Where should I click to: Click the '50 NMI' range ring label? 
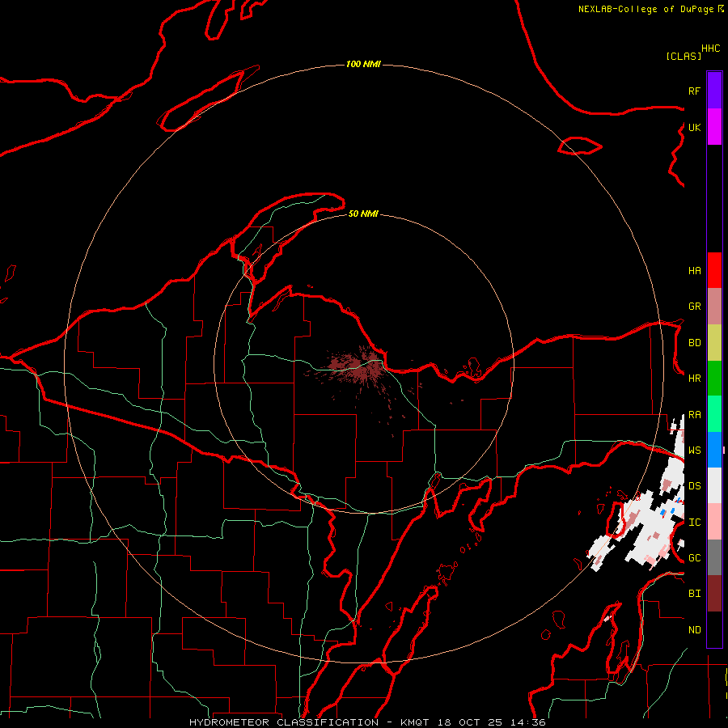coord(363,214)
